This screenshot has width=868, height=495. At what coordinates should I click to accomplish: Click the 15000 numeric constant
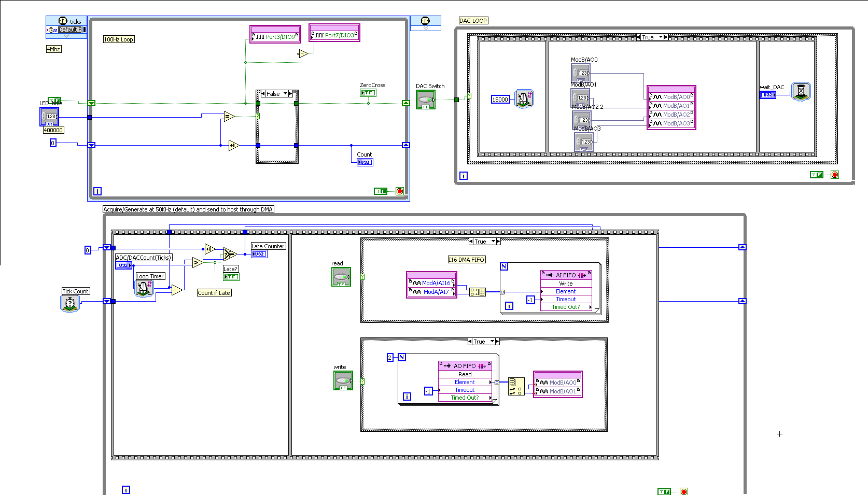[x=500, y=100]
